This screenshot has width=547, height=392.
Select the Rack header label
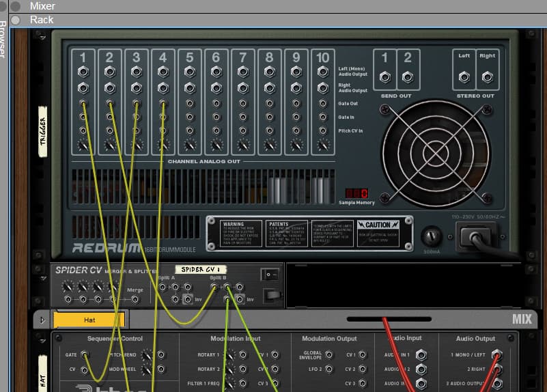tap(42, 20)
